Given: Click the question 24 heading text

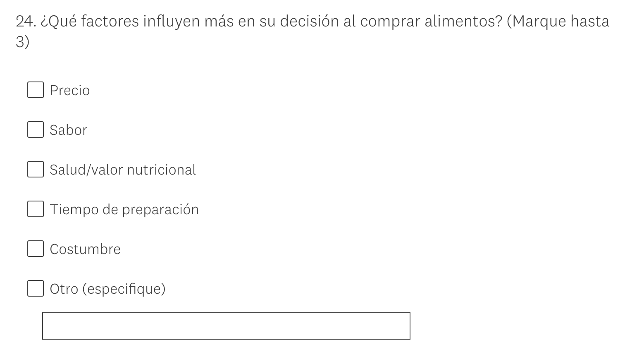Looking at the screenshot, I should tap(312, 22).
